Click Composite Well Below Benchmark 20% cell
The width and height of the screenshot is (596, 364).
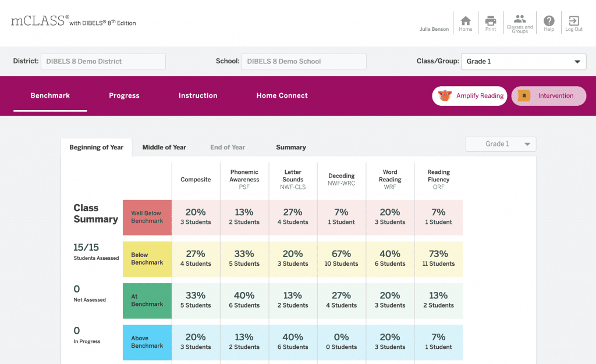click(x=196, y=217)
